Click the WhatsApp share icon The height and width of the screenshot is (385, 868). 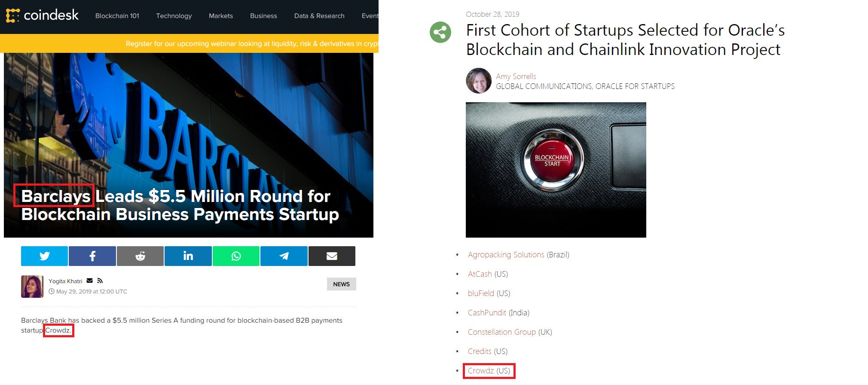(236, 256)
